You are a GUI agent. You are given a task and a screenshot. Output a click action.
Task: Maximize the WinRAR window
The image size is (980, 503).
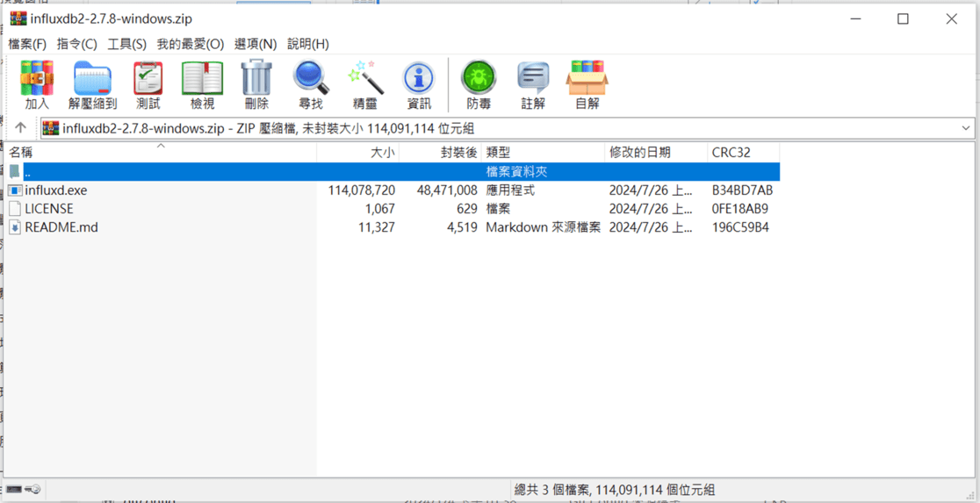903,19
